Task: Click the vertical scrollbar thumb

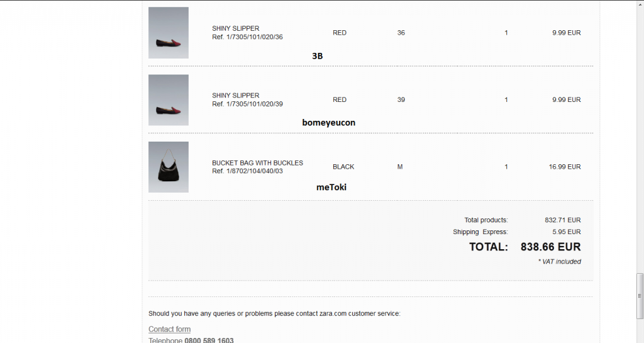Action: [640, 295]
